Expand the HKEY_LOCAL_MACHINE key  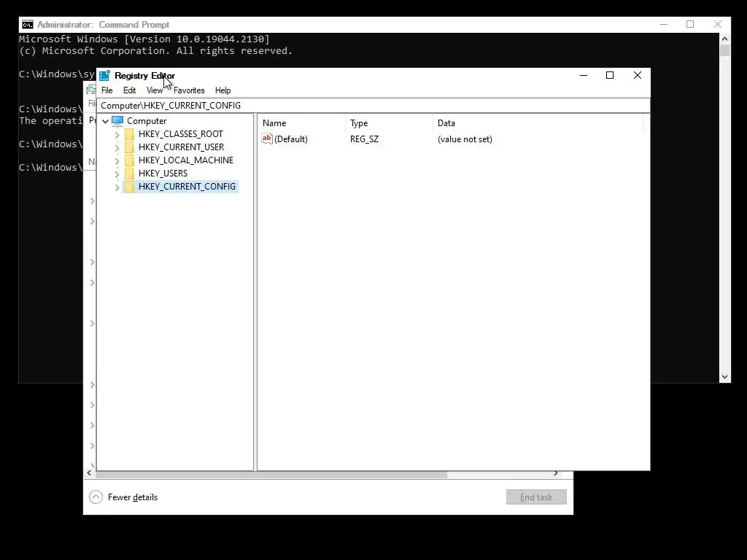click(x=117, y=161)
